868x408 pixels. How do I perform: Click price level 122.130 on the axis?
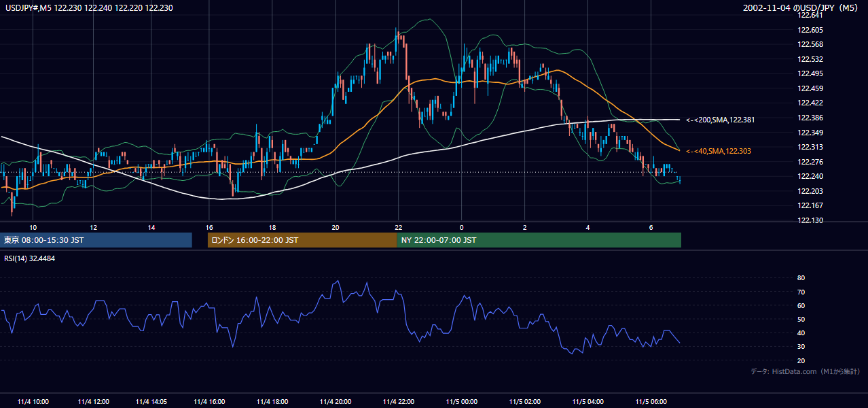(811, 220)
